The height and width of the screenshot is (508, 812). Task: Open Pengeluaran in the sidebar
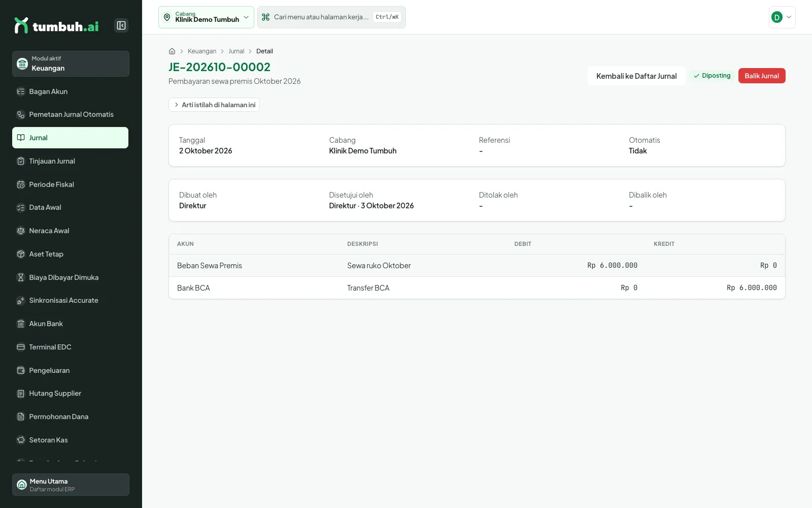coord(70,370)
